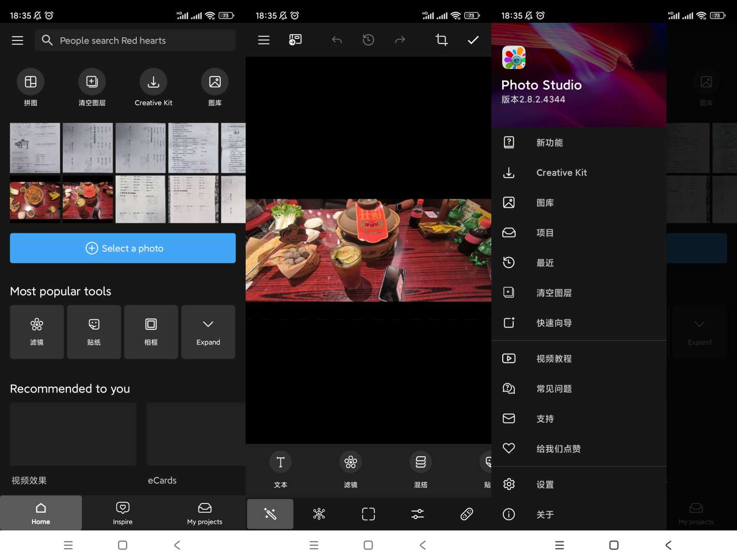This screenshot has height=560, width=737.
Task: Choose the bandage retouch tool icon
Action: click(x=466, y=514)
